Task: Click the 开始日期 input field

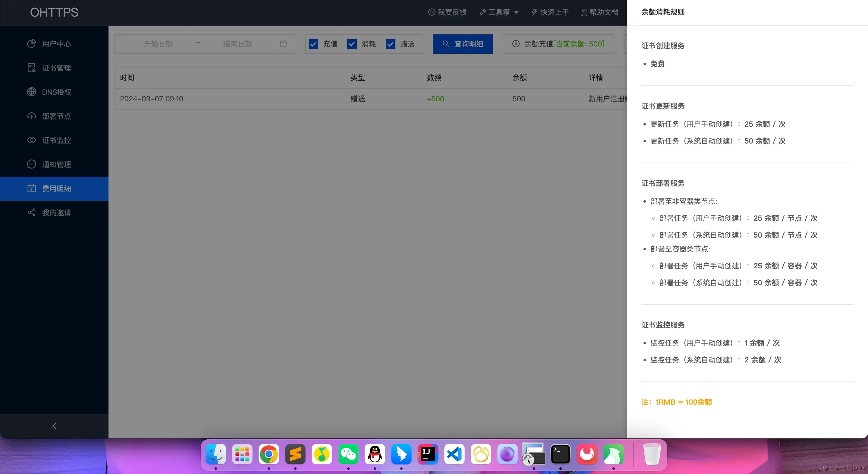Action: 158,44
